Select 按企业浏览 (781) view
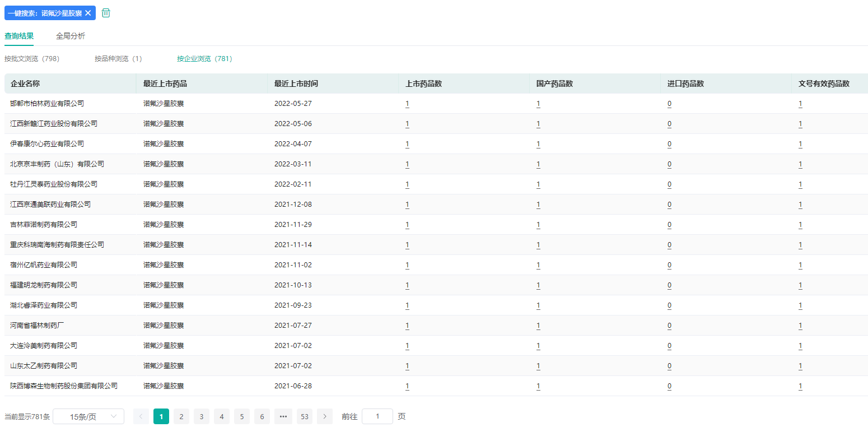The width and height of the screenshot is (868, 427). [204, 58]
